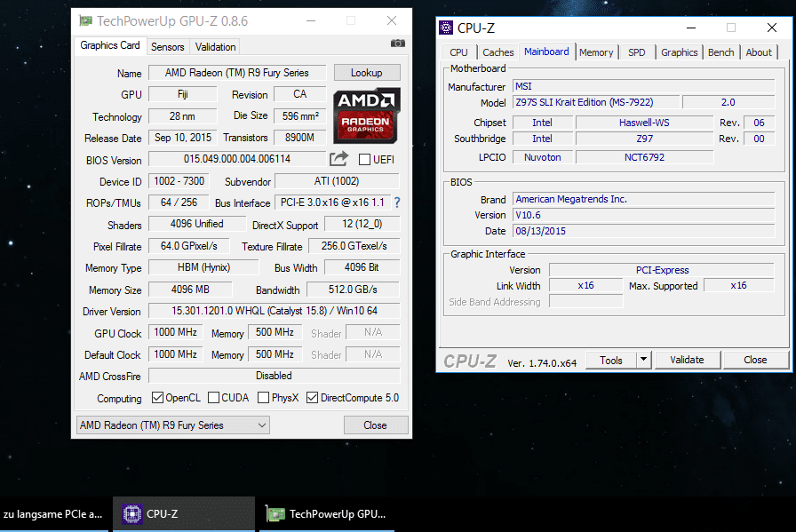The width and height of the screenshot is (796, 532).
Task: Click the GPU name field 'AMD Radeon (TM) R9 Fury Series'
Action: click(236, 73)
